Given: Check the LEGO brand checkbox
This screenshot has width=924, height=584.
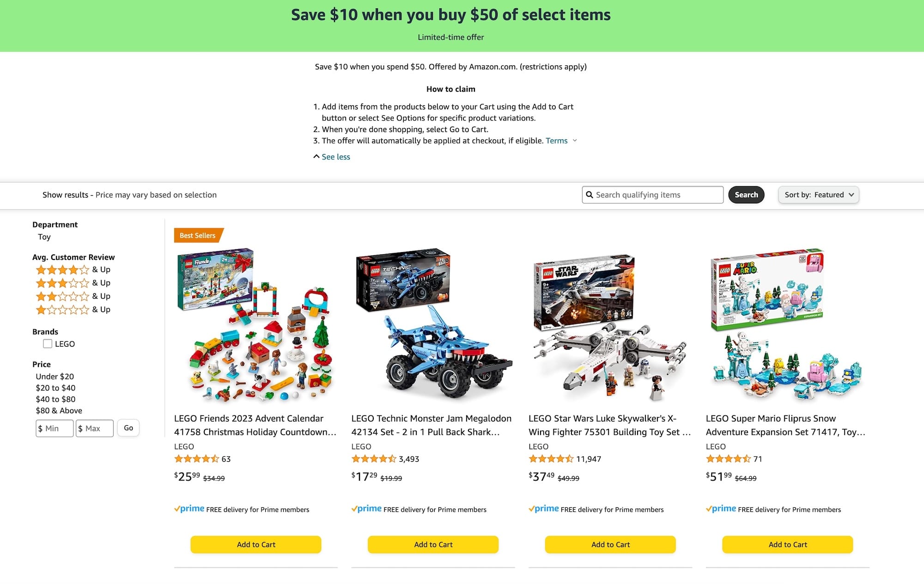Looking at the screenshot, I should click(x=48, y=344).
